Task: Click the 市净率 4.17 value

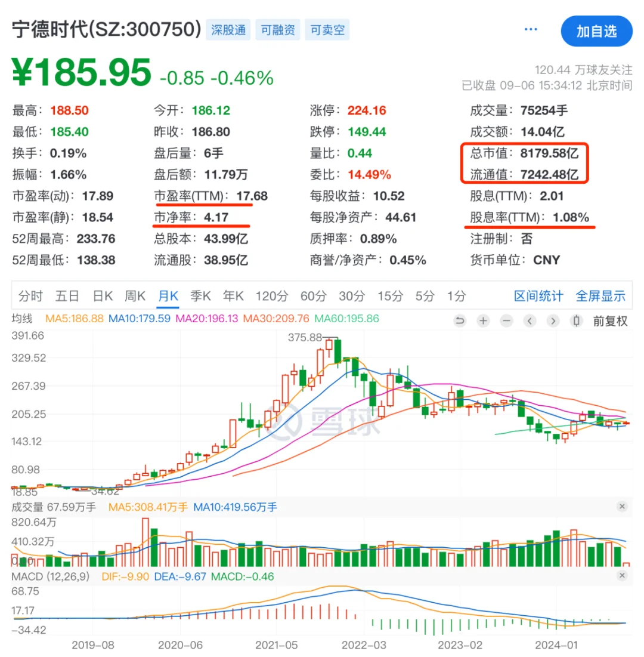Action: [x=216, y=217]
